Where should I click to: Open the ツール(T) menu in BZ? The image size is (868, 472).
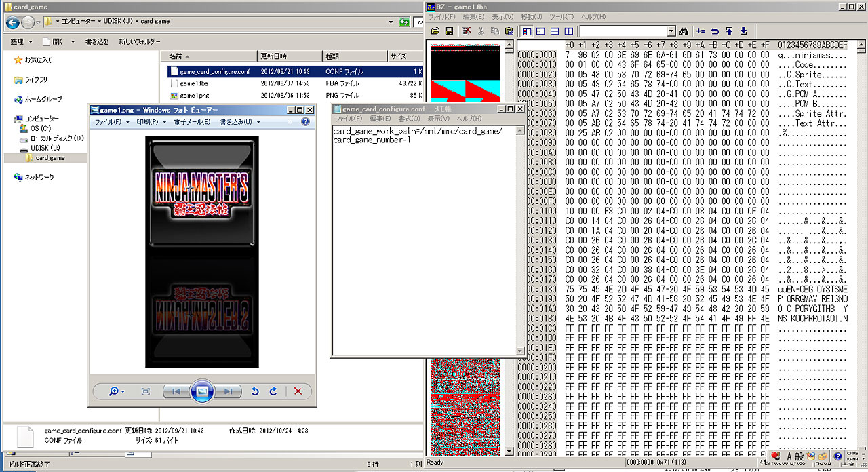pyautogui.click(x=561, y=16)
